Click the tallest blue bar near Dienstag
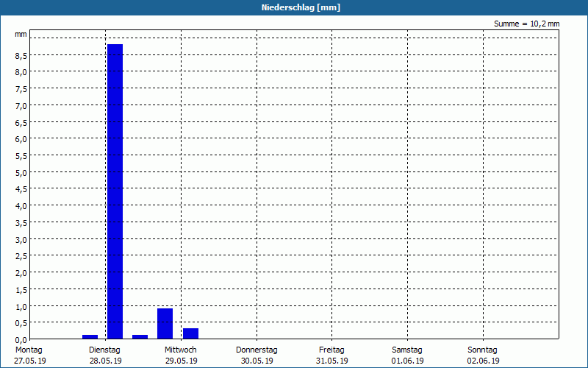Viewport: 588px width, 368px height. click(x=115, y=191)
